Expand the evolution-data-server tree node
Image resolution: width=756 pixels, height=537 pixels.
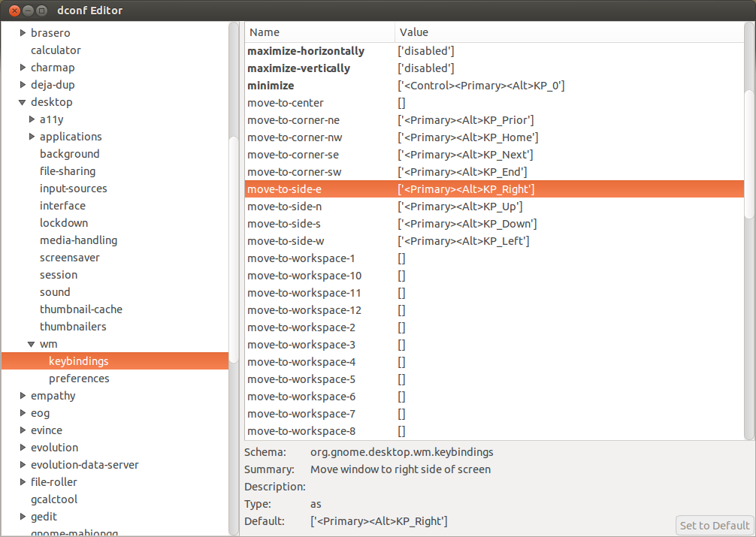click(23, 465)
